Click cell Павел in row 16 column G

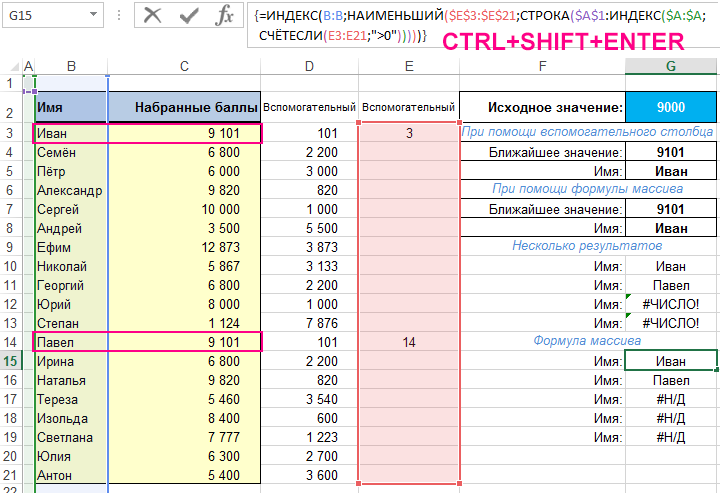[x=670, y=380]
